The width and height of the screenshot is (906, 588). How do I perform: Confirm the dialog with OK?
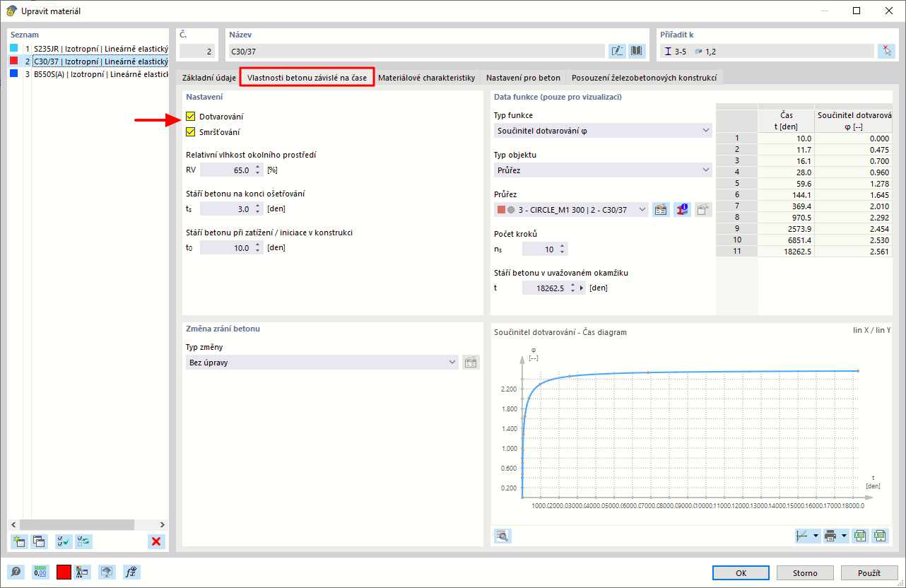point(741,573)
